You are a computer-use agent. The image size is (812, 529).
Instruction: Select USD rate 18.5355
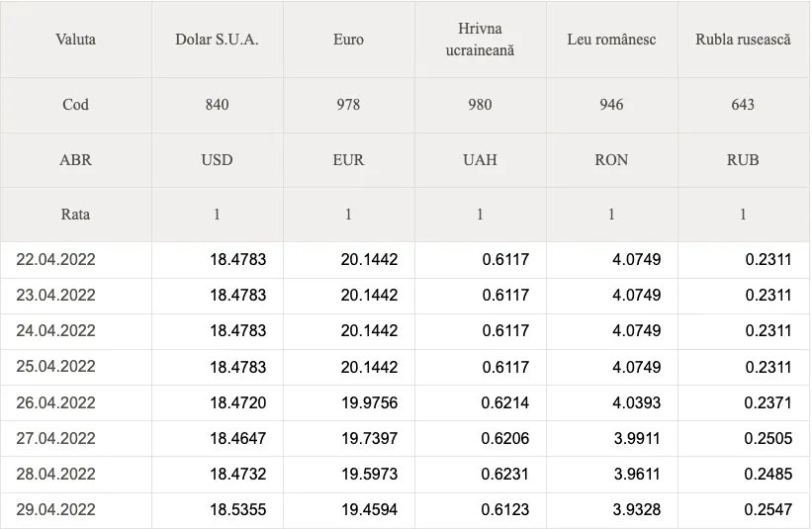(x=237, y=509)
